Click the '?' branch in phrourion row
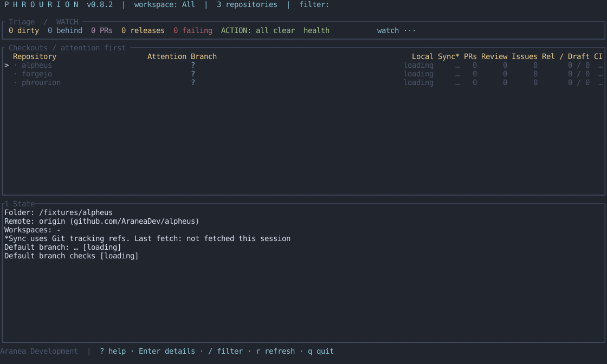Image resolution: width=607 pixels, height=364 pixels. 193,82
